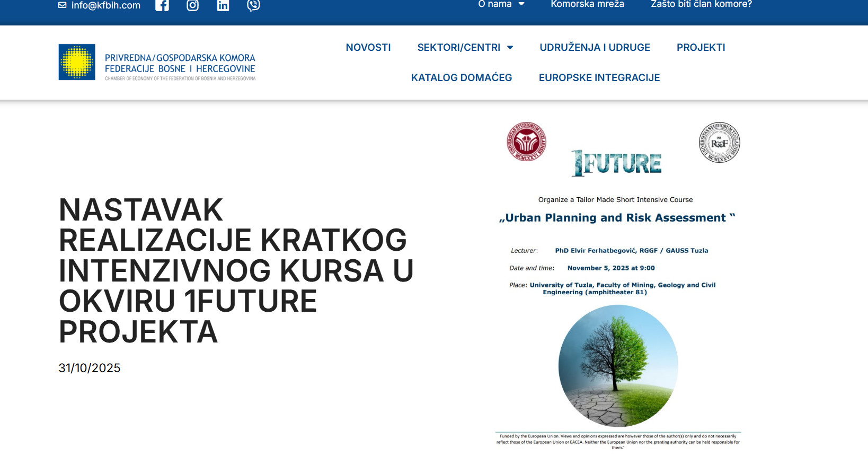The image size is (868, 457).
Task: Click the Chamber of Economy logo
Action: pos(157,63)
